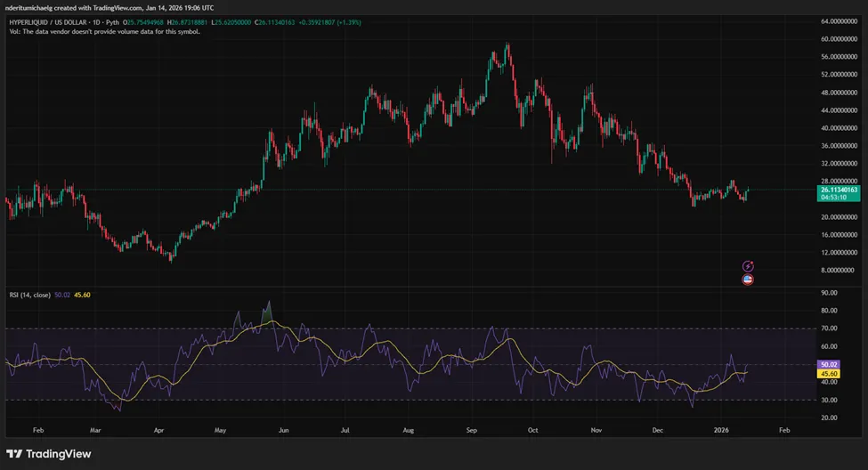Click the purple lightning bolt event icon

click(x=748, y=266)
